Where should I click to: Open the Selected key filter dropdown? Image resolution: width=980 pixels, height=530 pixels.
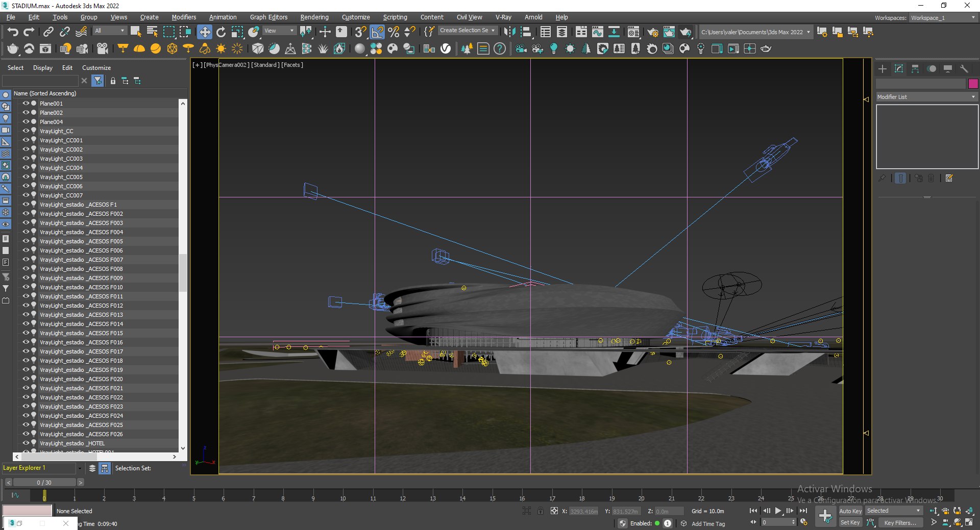pyautogui.click(x=894, y=511)
